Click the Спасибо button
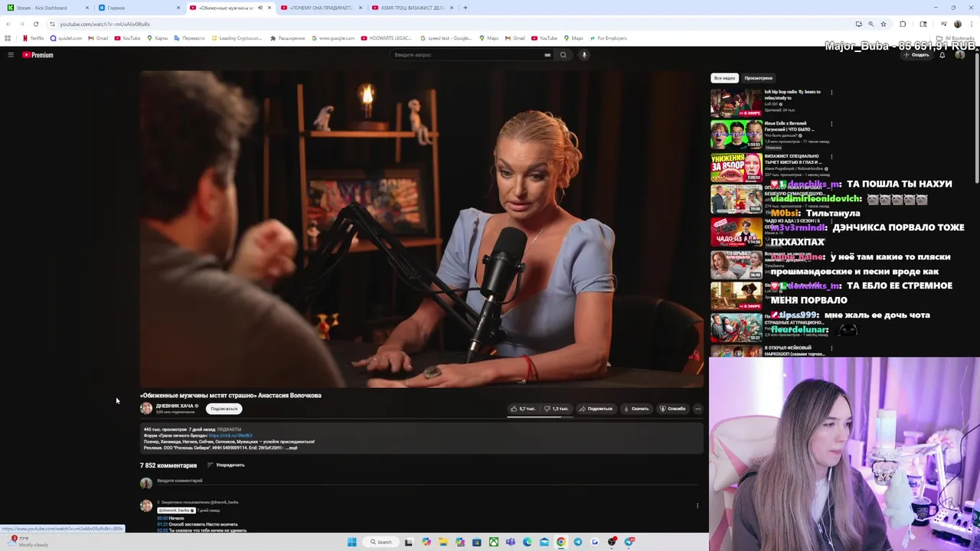 tap(673, 409)
